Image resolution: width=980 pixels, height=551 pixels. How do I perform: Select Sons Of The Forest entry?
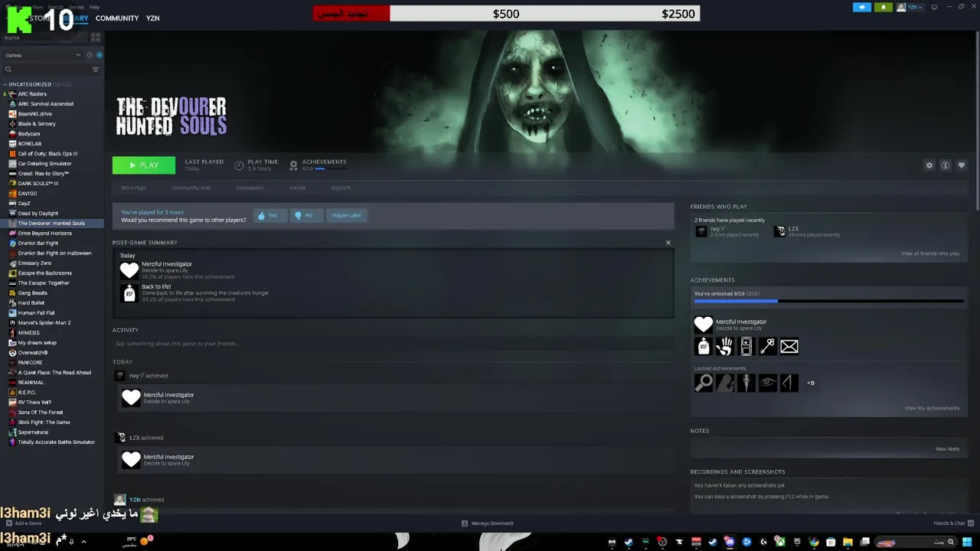click(41, 412)
